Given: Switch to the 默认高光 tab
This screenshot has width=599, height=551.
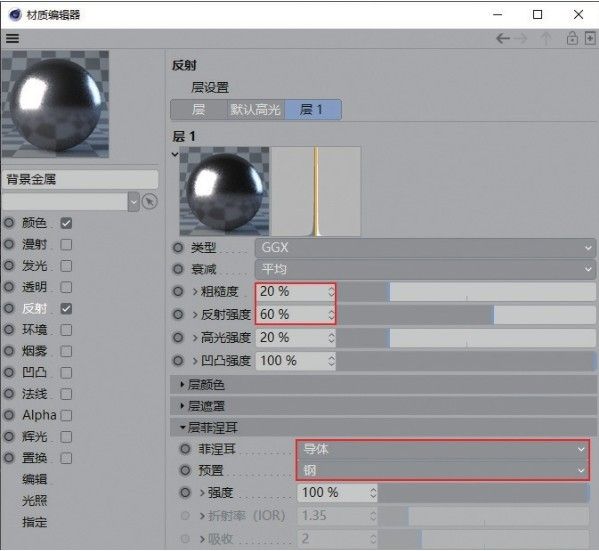Looking at the screenshot, I should (x=255, y=110).
